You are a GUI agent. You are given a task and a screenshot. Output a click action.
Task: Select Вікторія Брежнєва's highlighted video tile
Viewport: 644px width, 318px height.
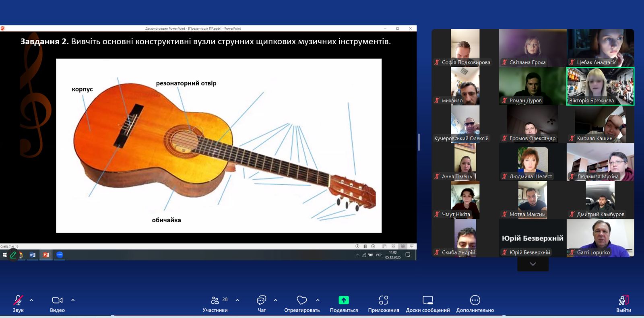pos(600,86)
